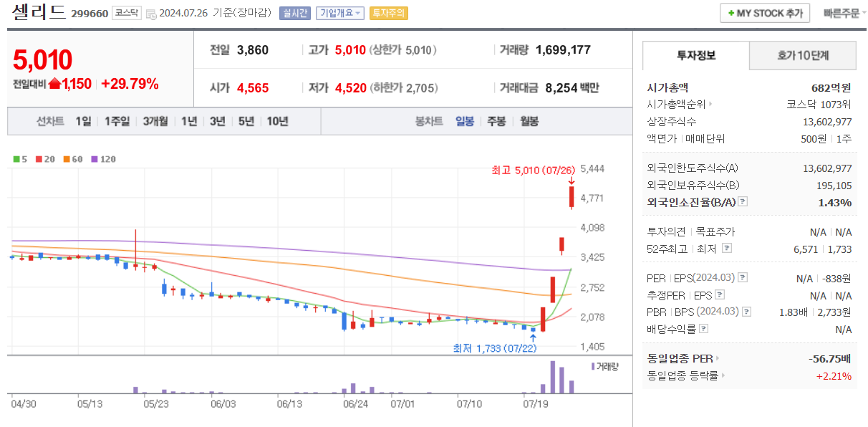This screenshot has width=868, height=427.
Task: Click the red 20-day moving average legend
Action: click(x=44, y=159)
